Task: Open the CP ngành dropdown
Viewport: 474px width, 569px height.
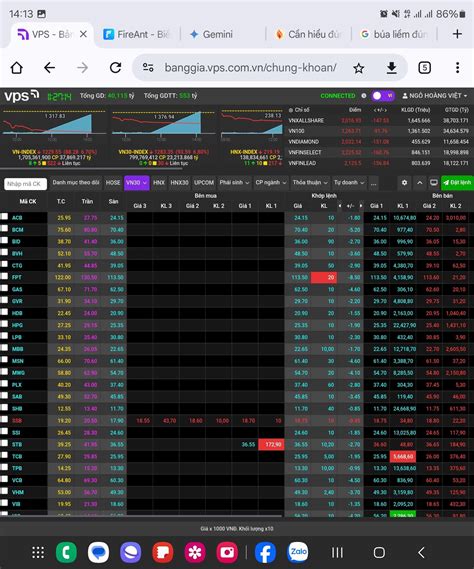Action: tap(271, 183)
